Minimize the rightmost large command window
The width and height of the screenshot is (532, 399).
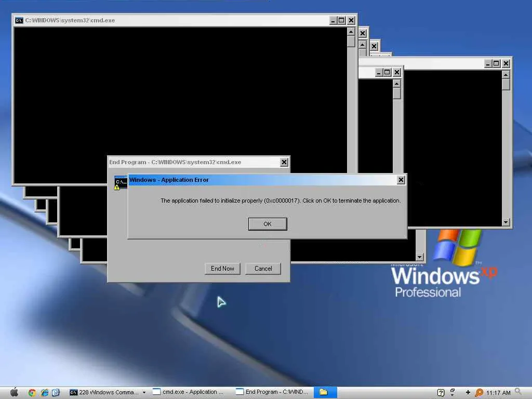(x=487, y=63)
